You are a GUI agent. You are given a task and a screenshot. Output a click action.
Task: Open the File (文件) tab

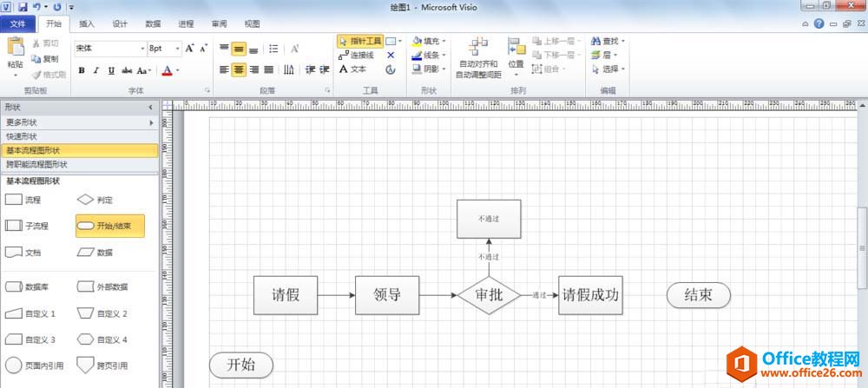coord(17,23)
